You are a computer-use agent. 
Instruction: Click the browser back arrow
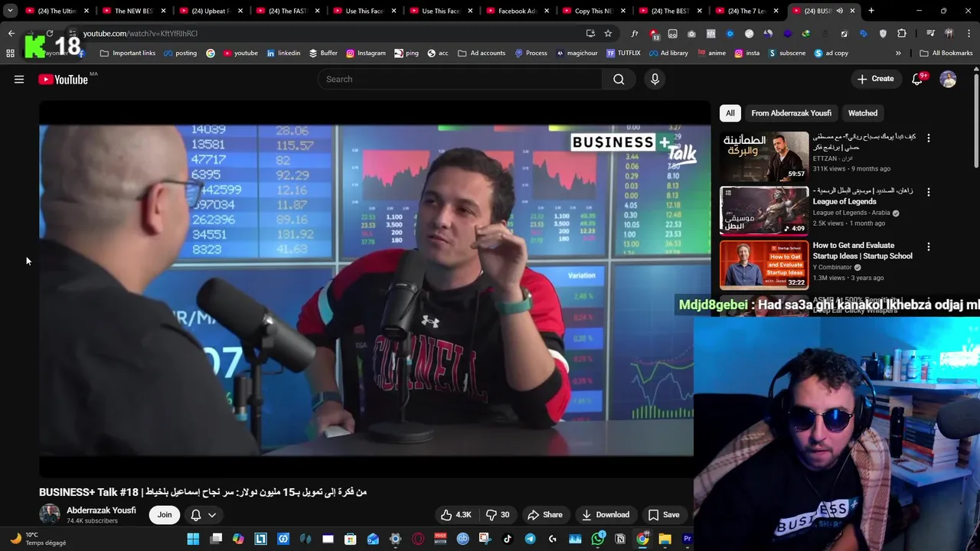click(11, 34)
